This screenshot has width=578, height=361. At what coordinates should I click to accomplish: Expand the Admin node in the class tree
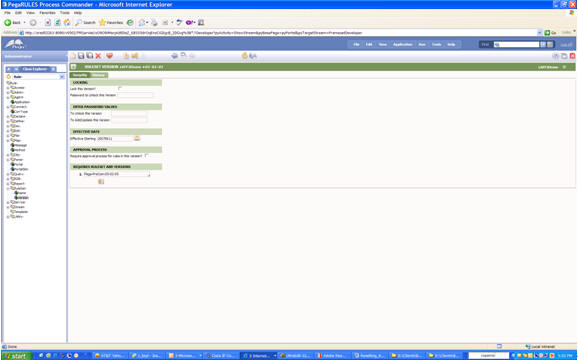[x=8, y=93]
